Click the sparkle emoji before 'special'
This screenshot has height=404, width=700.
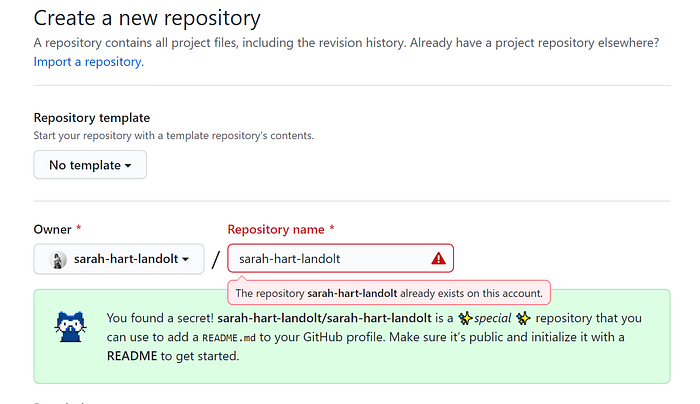point(466,318)
